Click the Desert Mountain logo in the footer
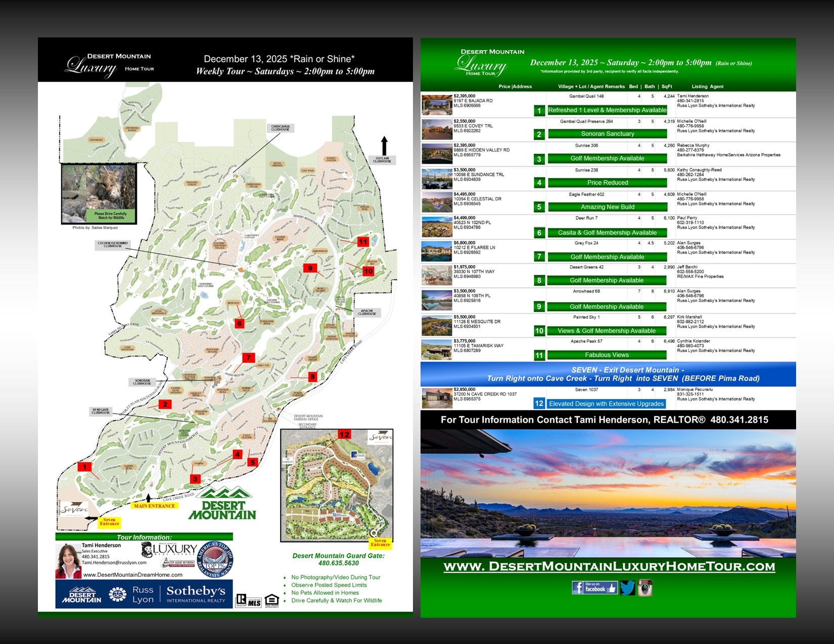 coord(81,595)
